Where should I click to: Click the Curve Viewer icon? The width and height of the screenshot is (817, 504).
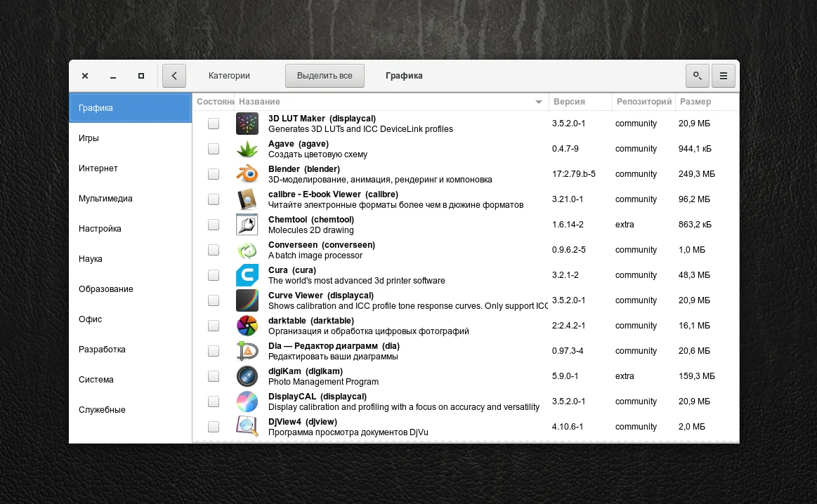pos(247,300)
